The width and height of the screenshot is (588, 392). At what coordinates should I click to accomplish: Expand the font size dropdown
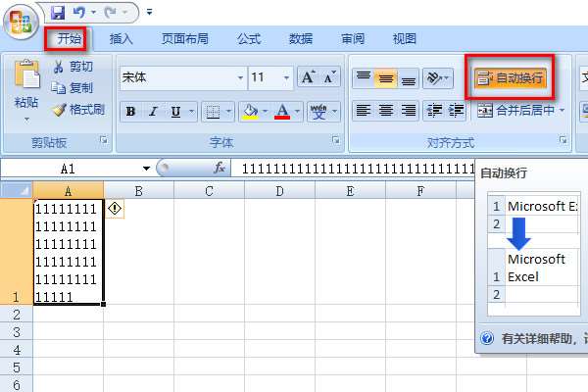(x=286, y=78)
